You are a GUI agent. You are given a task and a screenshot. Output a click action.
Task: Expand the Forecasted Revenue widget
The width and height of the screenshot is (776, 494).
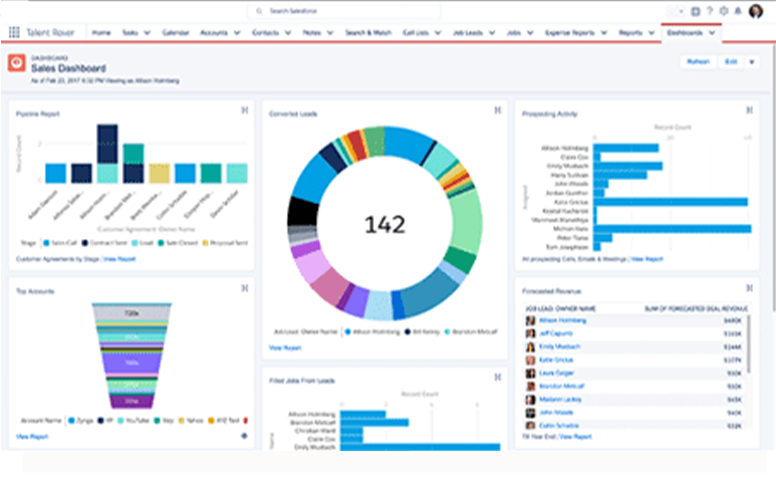coord(749,288)
